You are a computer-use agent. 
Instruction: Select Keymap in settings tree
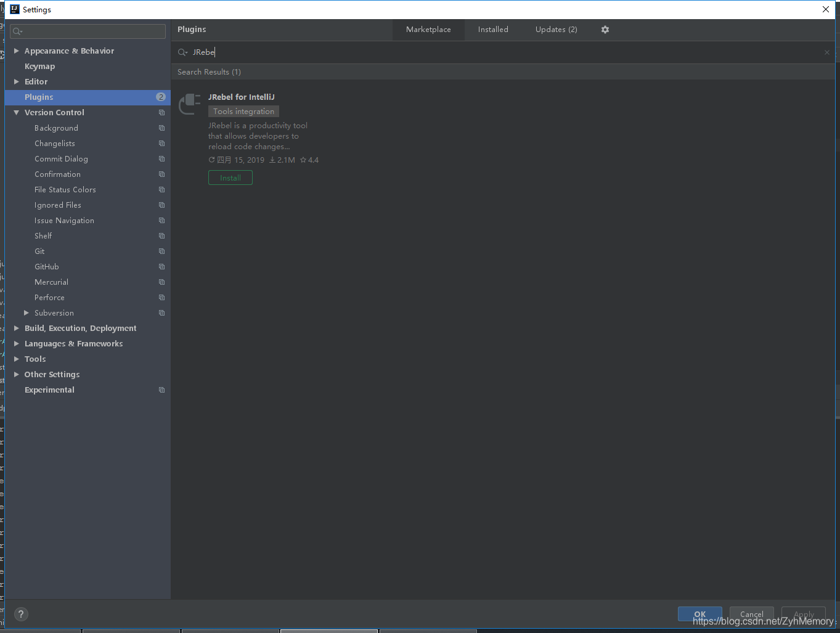[x=39, y=67]
